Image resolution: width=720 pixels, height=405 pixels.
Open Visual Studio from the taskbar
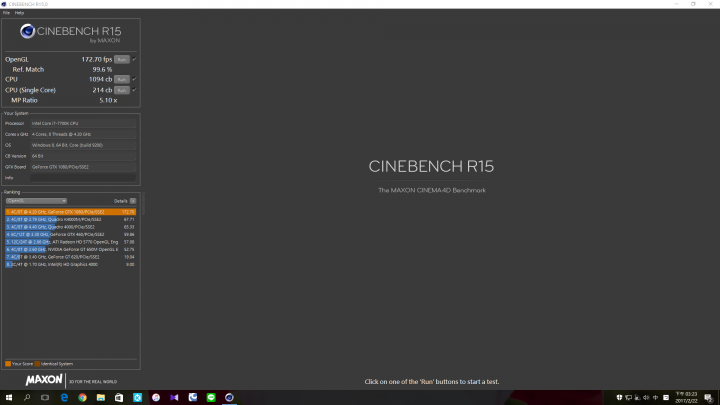pos(174,398)
